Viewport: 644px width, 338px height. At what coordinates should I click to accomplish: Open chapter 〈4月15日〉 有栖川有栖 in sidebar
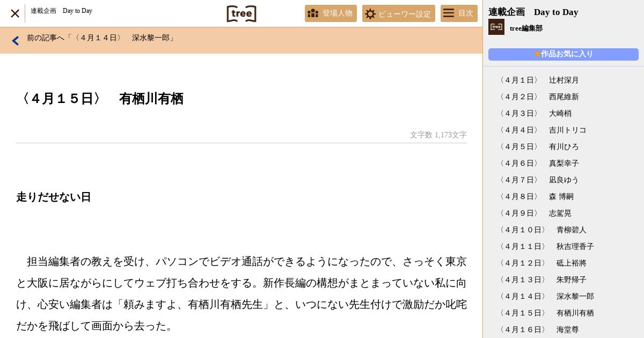point(545,313)
